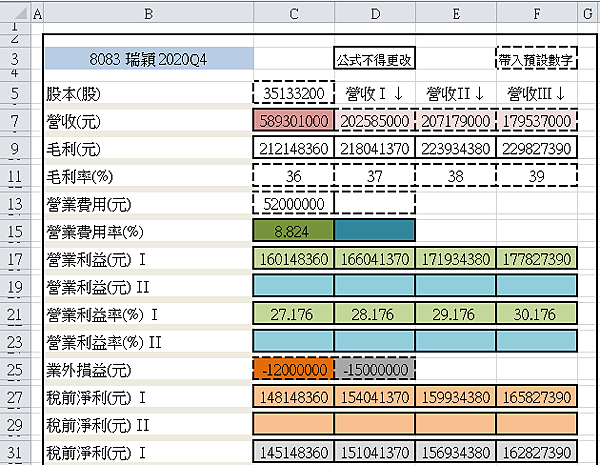The height and width of the screenshot is (465, 600).
Task: Select revenue cell 202585000
Action: [375, 121]
